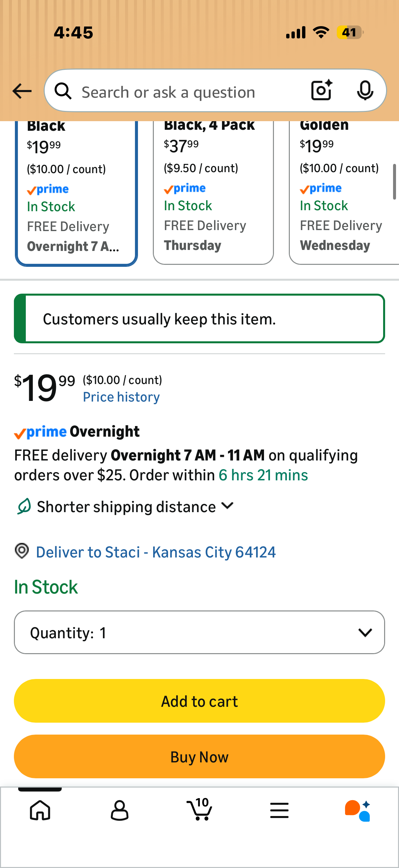Tap the leaf sustainability icon
The height and width of the screenshot is (868, 399).
[x=24, y=506]
